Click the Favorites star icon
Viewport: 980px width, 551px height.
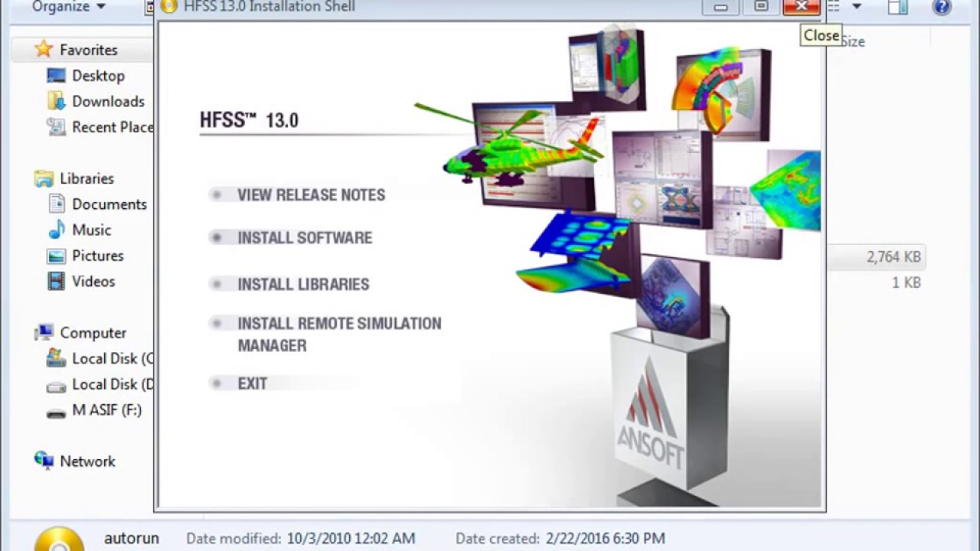44,49
